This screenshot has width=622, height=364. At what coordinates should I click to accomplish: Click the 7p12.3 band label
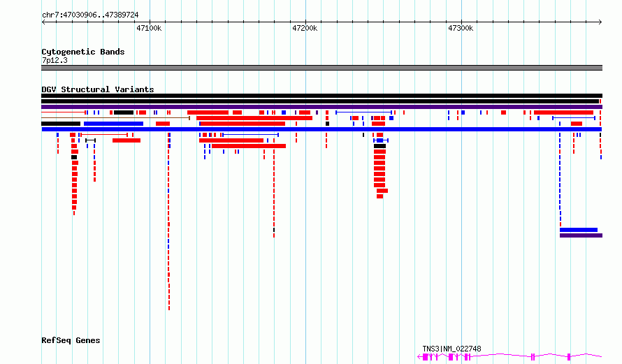coord(55,61)
